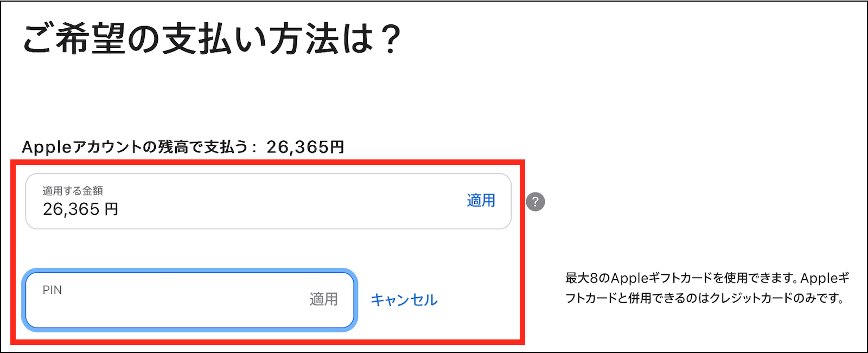The height and width of the screenshot is (353, 868).
Task: Cancel PIN entry via キャンセル link
Action: (x=404, y=300)
